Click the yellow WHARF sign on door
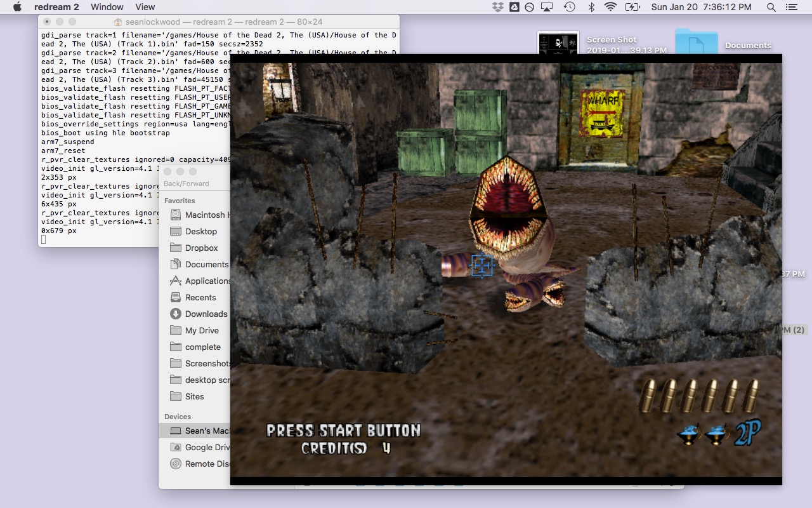This screenshot has width=812, height=508. pos(601,113)
